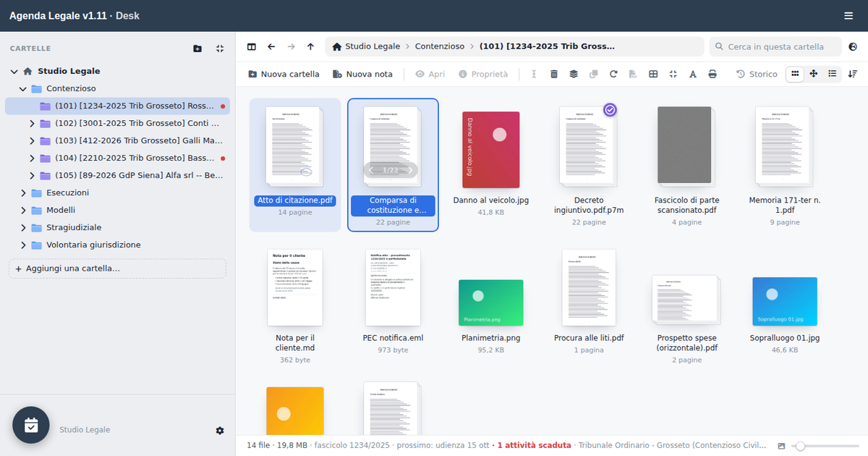Open the Storico history
This screenshot has width=868, height=456.
pos(757,74)
